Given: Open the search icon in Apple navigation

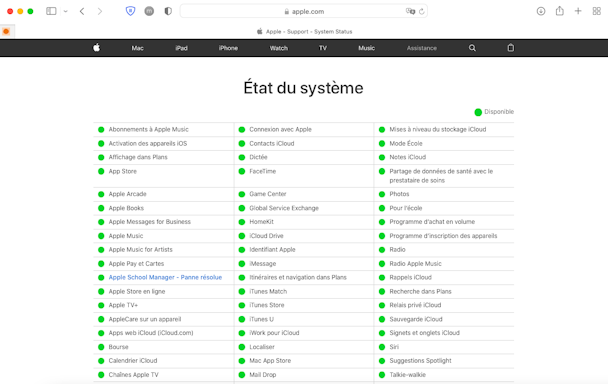Looking at the screenshot, I should click(x=472, y=48).
